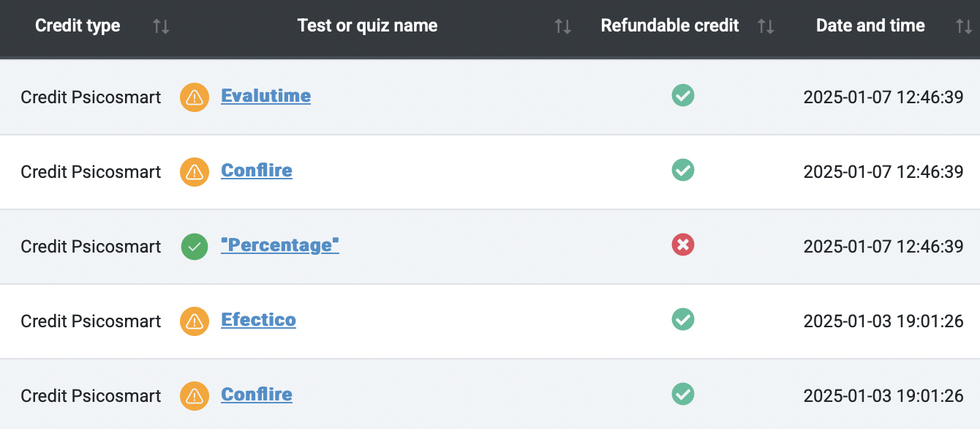Click warning icon beside Conflire dated 2025-01-07
Image resolution: width=980 pixels, height=429 pixels.
(195, 172)
